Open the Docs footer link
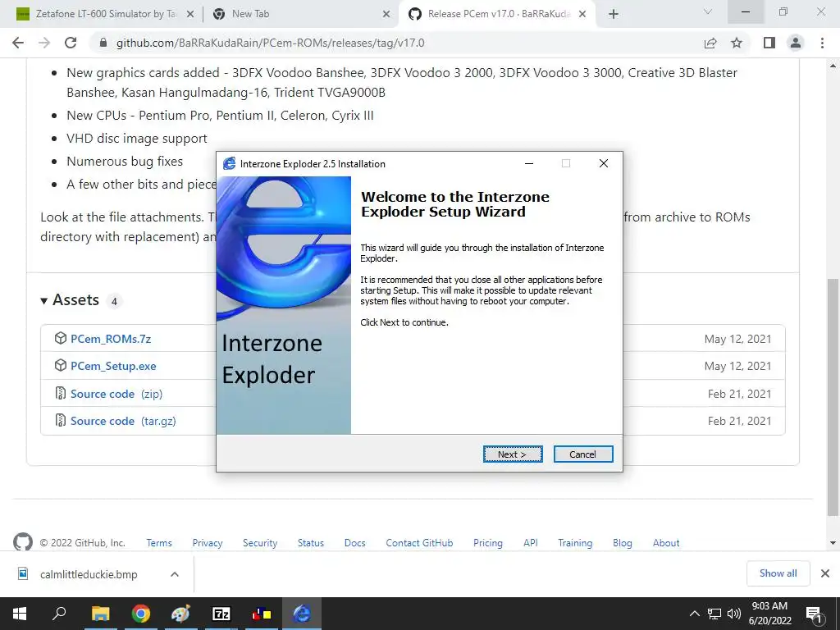The image size is (840, 630). 354,543
